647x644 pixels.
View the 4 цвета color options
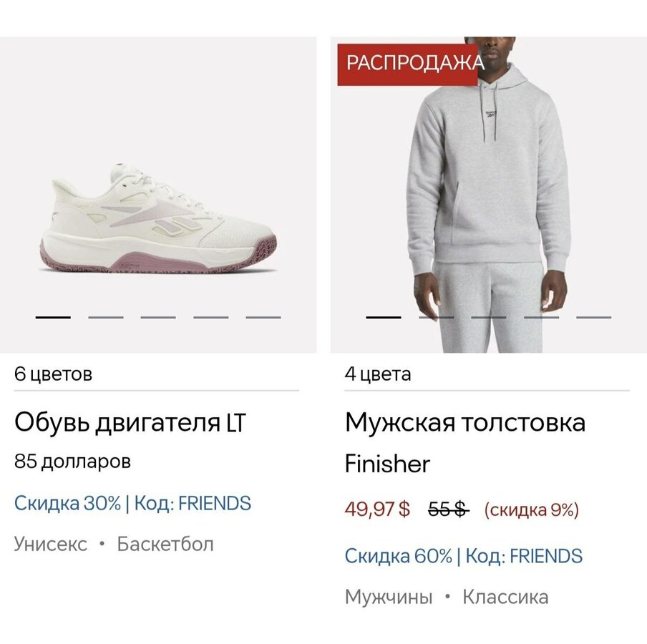point(378,374)
